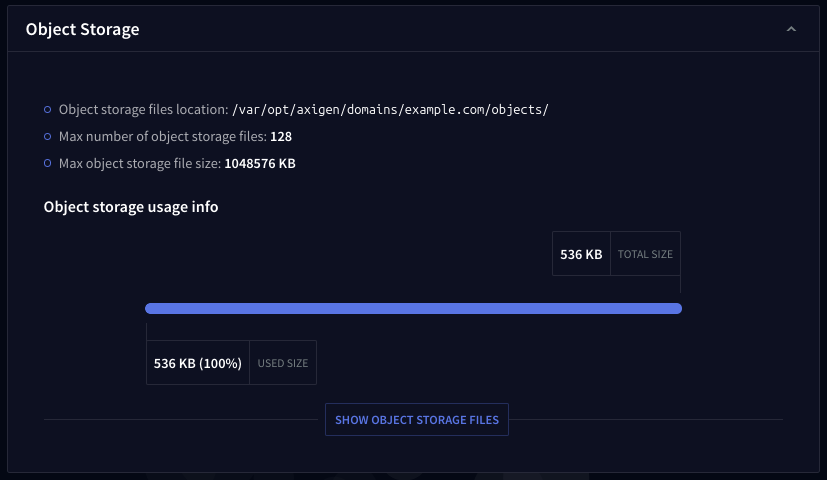Click the bullet icon beside max file size
The image size is (827, 480).
pos(48,163)
